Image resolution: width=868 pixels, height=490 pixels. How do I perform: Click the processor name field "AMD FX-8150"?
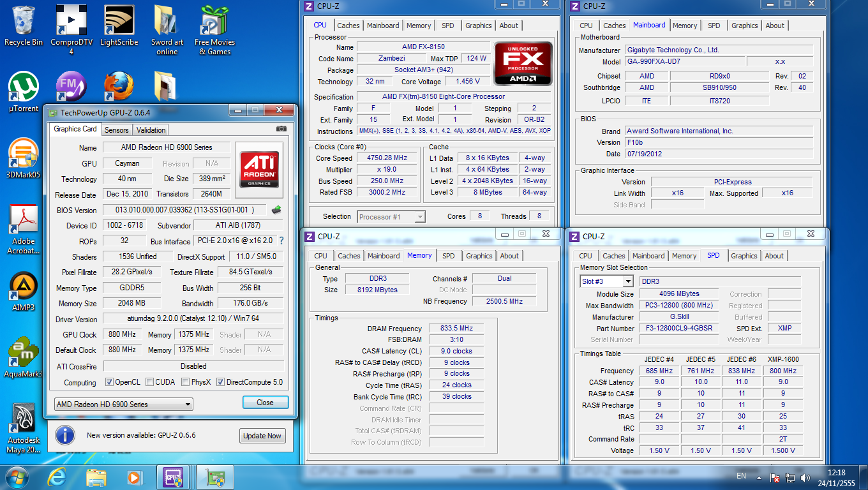(424, 47)
